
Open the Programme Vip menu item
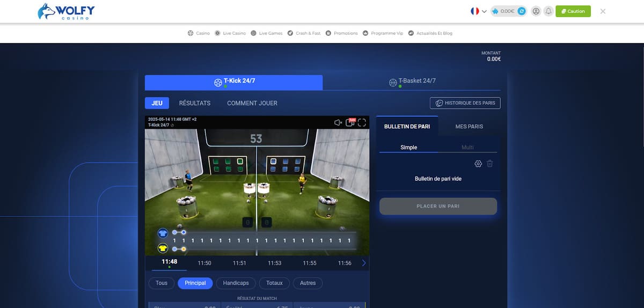[x=383, y=33]
